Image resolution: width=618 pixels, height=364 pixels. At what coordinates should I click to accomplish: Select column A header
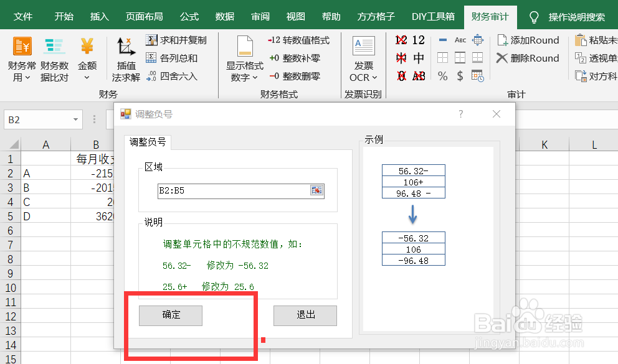pyautogui.click(x=45, y=144)
